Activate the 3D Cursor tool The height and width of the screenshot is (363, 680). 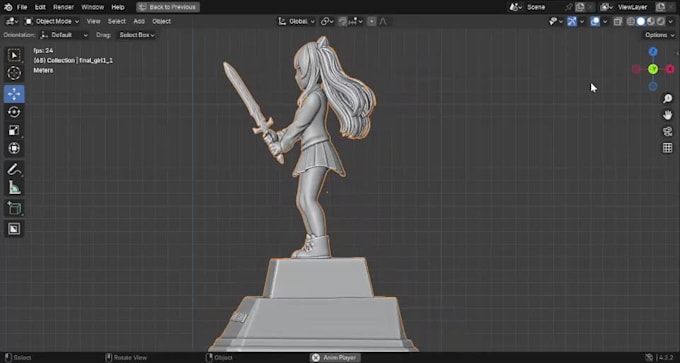pyautogui.click(x=14, y=74)
